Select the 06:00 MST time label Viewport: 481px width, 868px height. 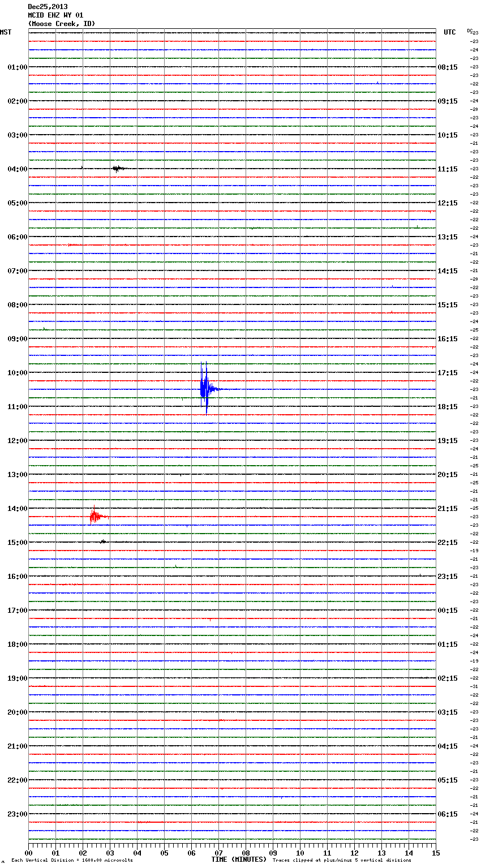[x=17, y=237]
